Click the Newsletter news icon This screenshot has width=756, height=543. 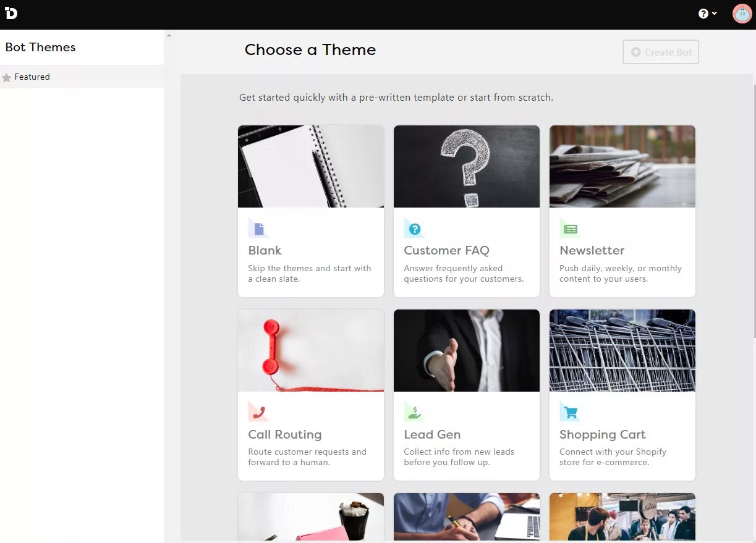[571, 228]
